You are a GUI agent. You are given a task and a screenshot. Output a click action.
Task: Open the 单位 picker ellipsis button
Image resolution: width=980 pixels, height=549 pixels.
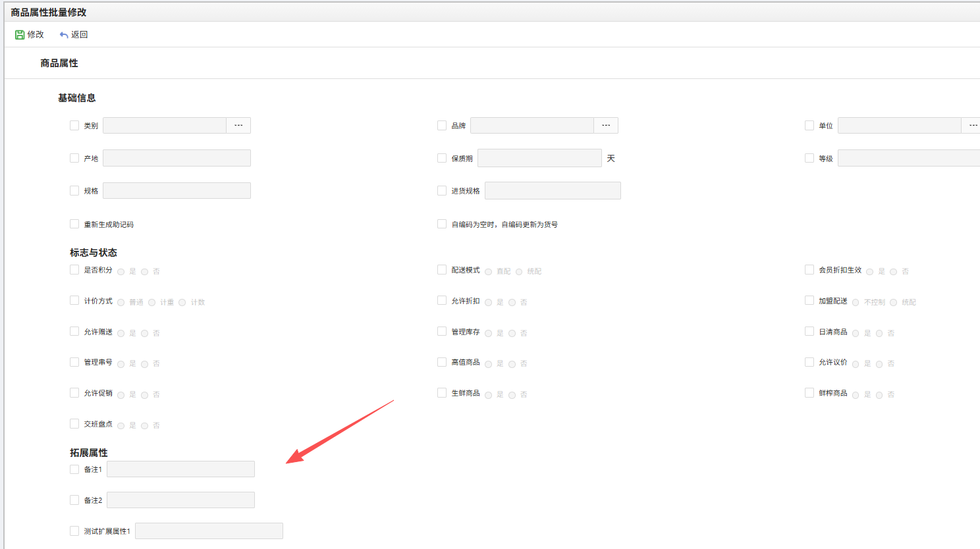[972, 125]
